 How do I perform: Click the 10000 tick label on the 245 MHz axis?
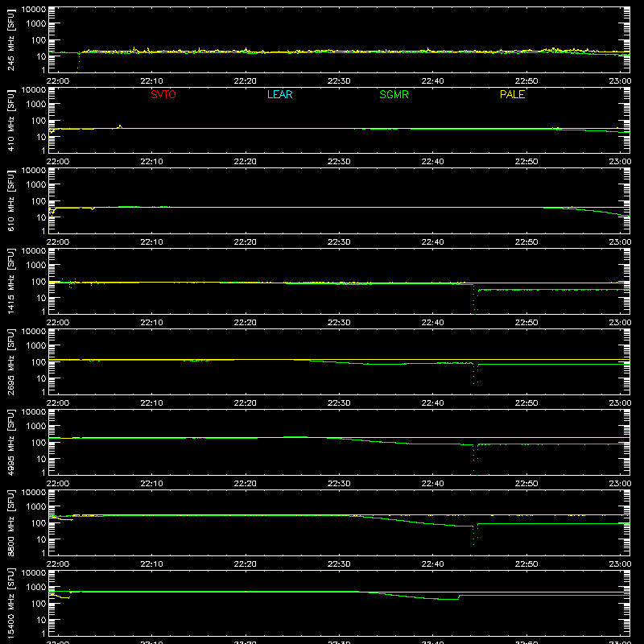[x=34, y=10]
